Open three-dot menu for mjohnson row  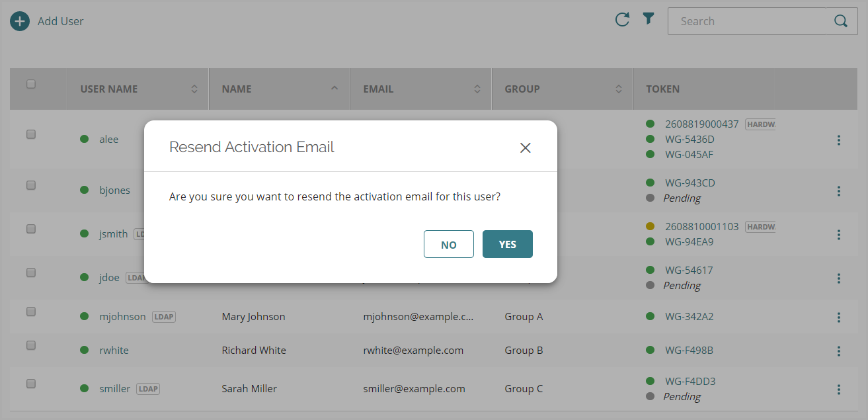tap(838, 317)
